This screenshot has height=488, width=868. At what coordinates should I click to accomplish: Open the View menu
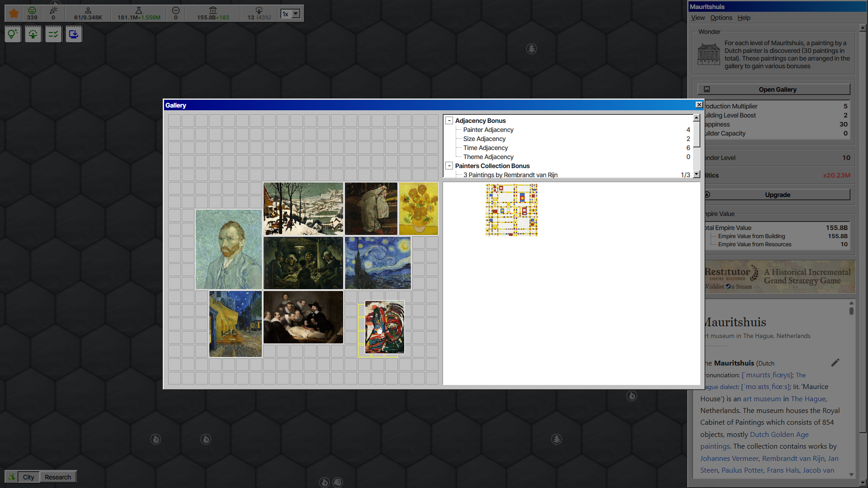698,18
